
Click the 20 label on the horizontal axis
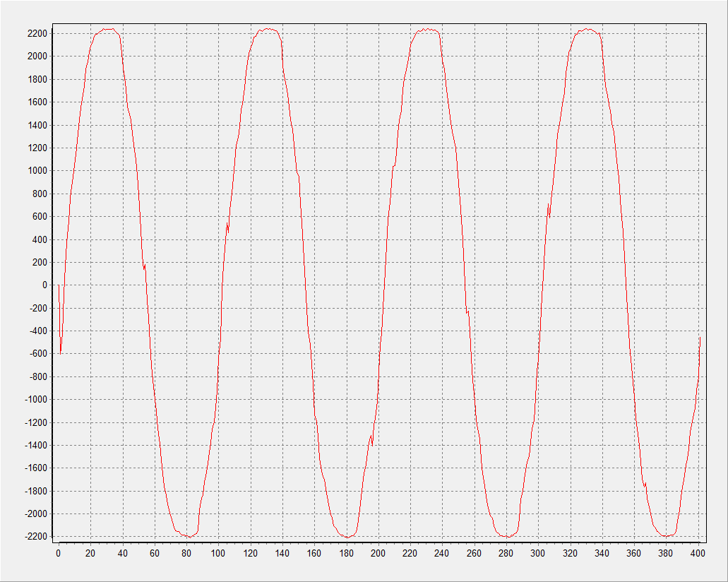pyautogui.click(x=90, y=553)
